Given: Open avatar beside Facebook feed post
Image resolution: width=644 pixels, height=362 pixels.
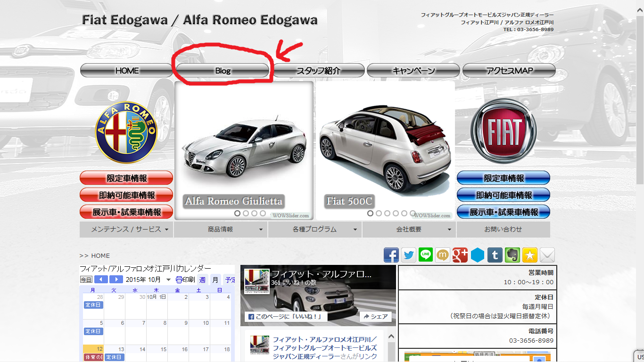Looking at the screenshot, I should pos(259,345).
